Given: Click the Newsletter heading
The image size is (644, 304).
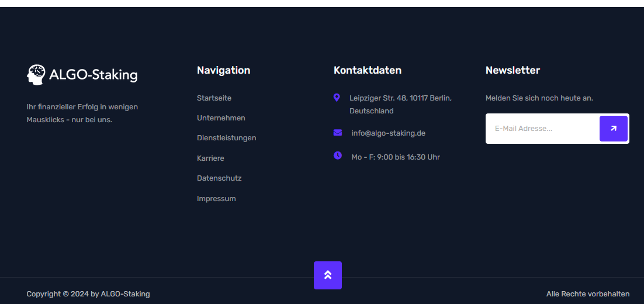Looking at the screenshot, I should 513,70.
